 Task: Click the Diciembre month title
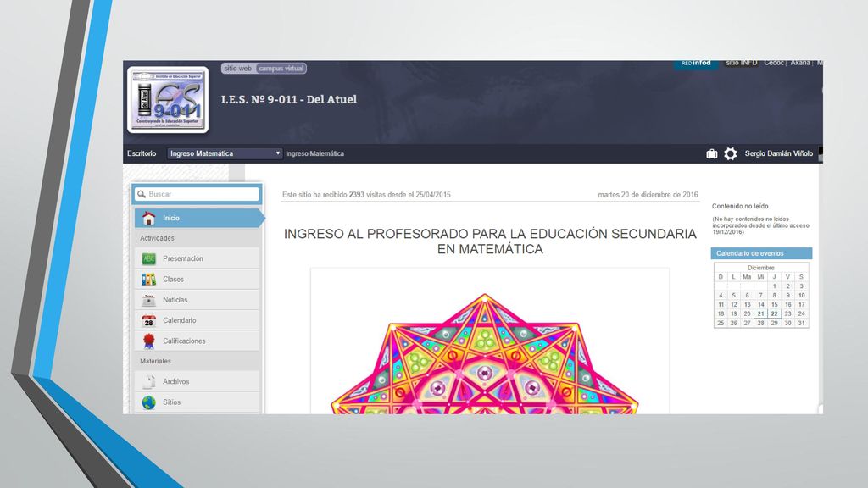tap(760, 268)
